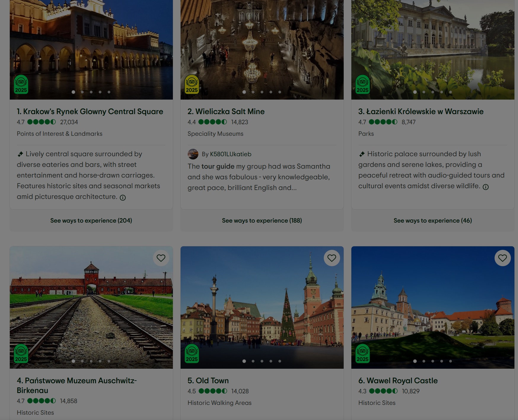
Task: Click 'See ways to experience (204)'
Action: 91,221
